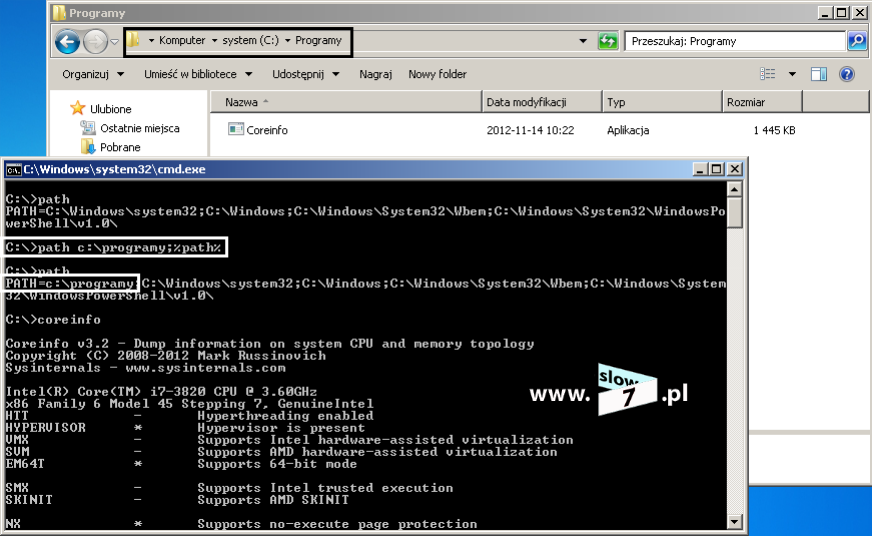Select the Programy breadcrumb

(318, 41)
